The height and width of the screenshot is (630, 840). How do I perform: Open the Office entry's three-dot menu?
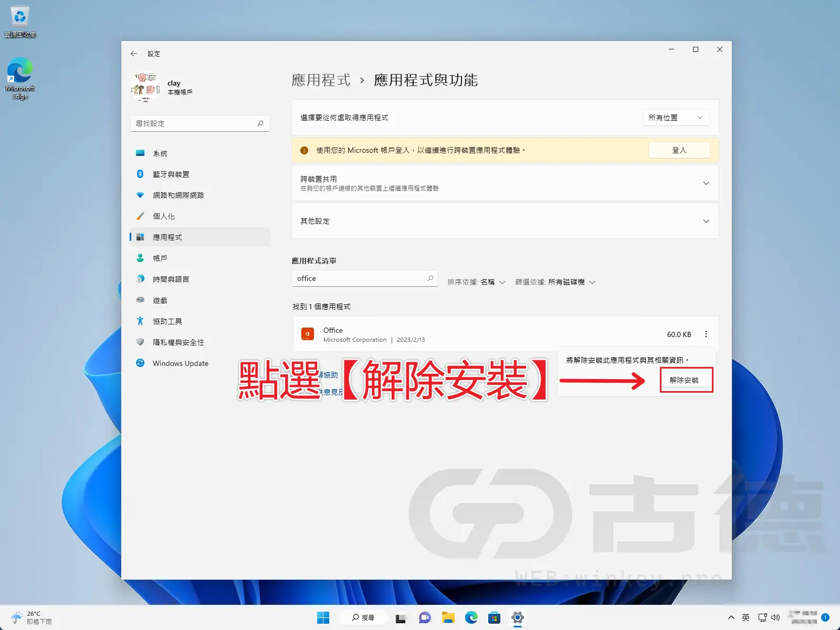point(706,334)
